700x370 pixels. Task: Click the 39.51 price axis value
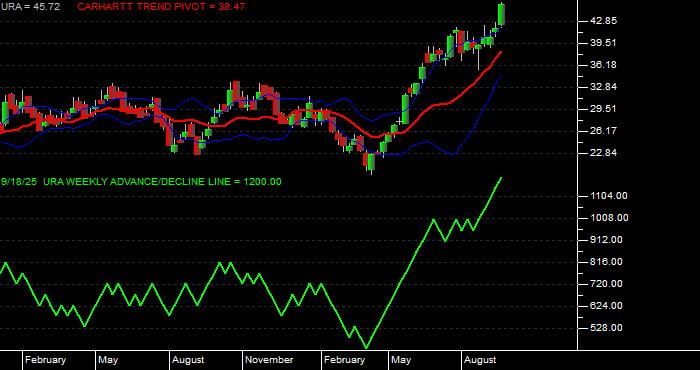[x=603, y=43]
